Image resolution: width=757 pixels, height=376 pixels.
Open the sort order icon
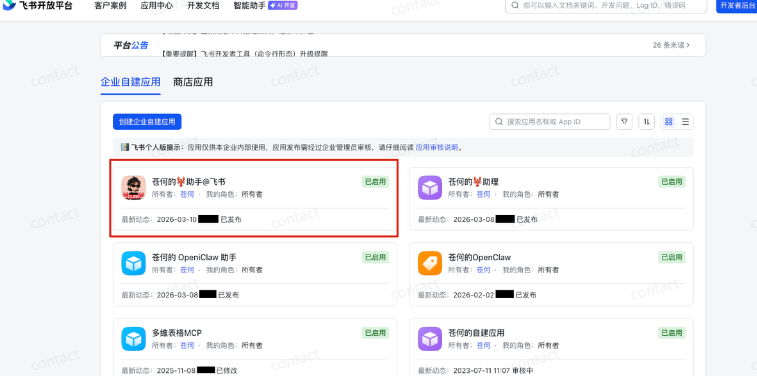pyautogui.click(x=646, y=122)
